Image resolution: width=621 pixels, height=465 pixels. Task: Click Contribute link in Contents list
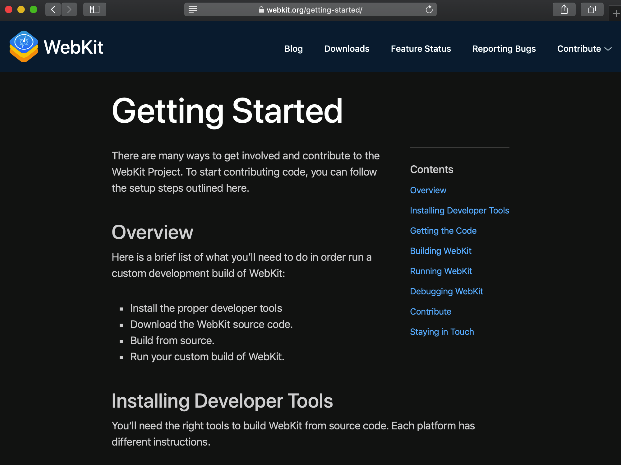tap(431, 311)
